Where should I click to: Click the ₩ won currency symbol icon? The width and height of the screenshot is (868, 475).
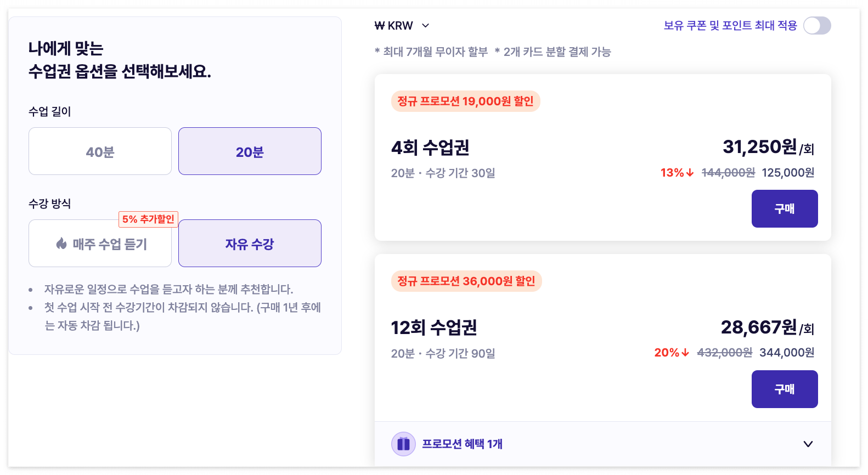pyautogui.click(x=379, y=25)
